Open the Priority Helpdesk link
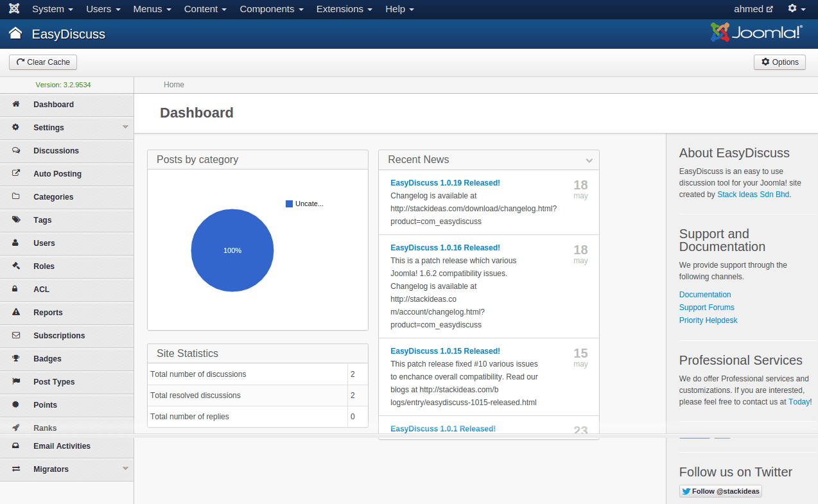 point(708,320)
